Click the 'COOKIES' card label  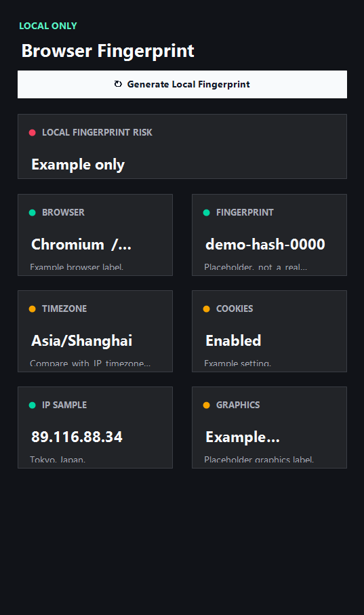235,309
